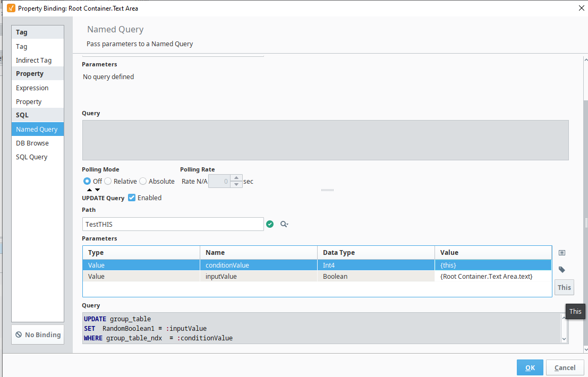Select the Absolute polling mode radio button
Screen dimensions: 588x377
(142, 181)
